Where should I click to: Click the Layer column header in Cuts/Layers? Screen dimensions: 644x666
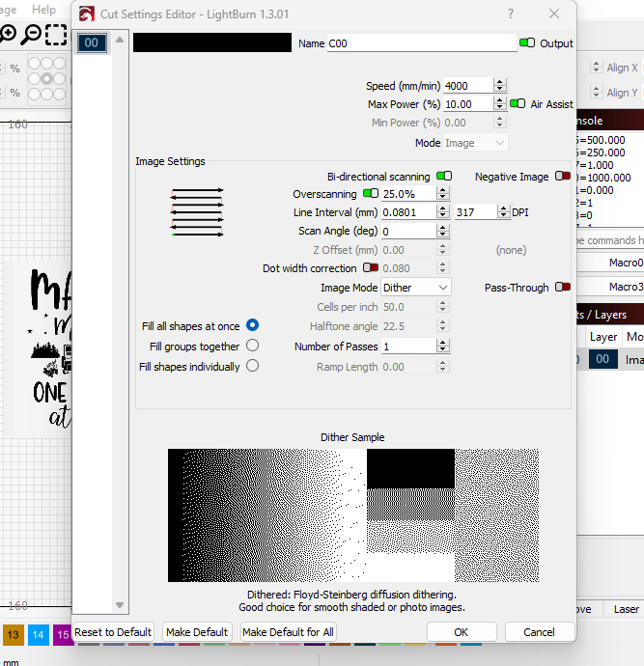[x=603, y=337]
